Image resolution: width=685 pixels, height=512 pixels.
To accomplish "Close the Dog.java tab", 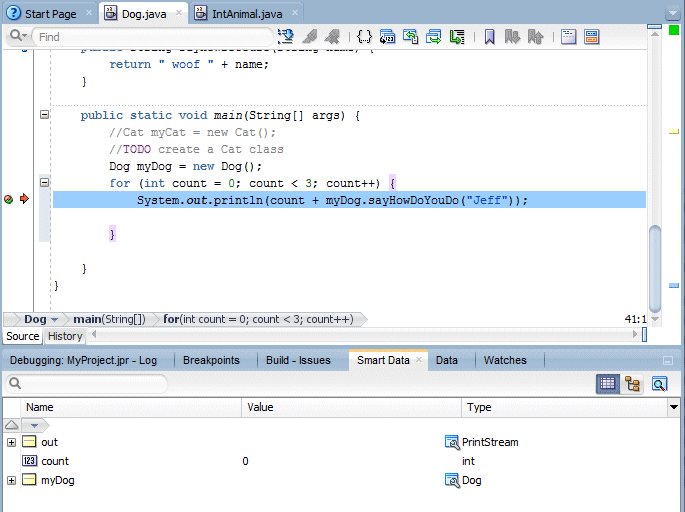I will click(x=179, y=13).
